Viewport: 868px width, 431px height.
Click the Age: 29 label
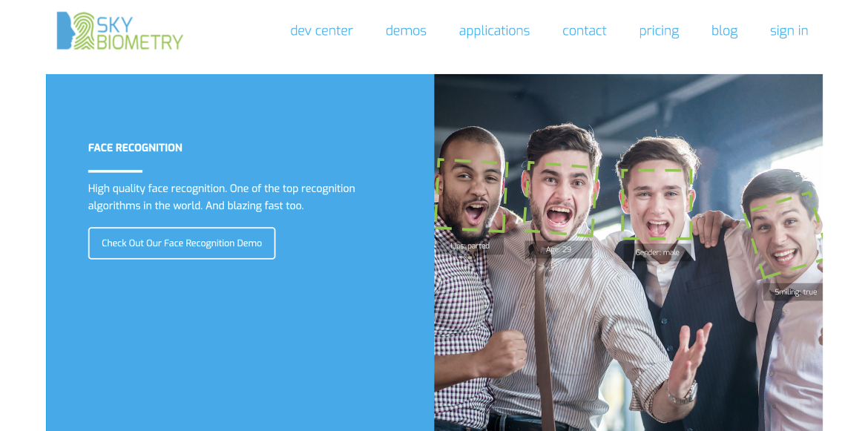point(559,249)
